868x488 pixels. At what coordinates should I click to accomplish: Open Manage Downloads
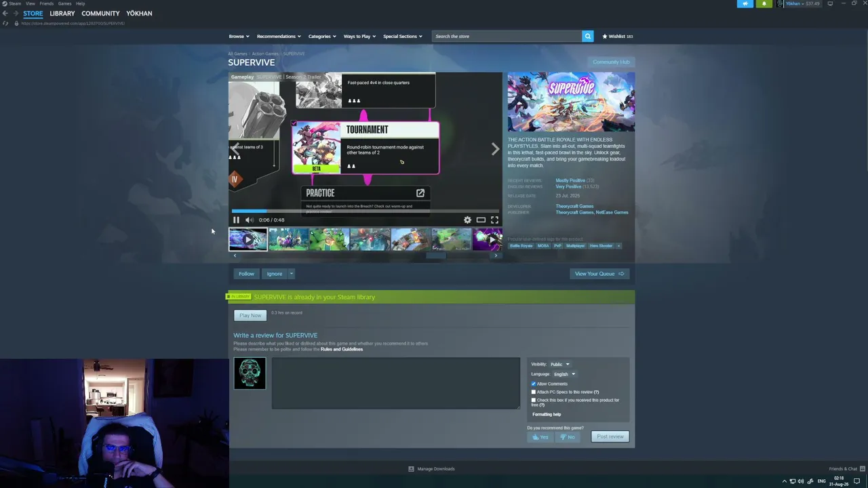pyautogui.click(x=431, y=469)
